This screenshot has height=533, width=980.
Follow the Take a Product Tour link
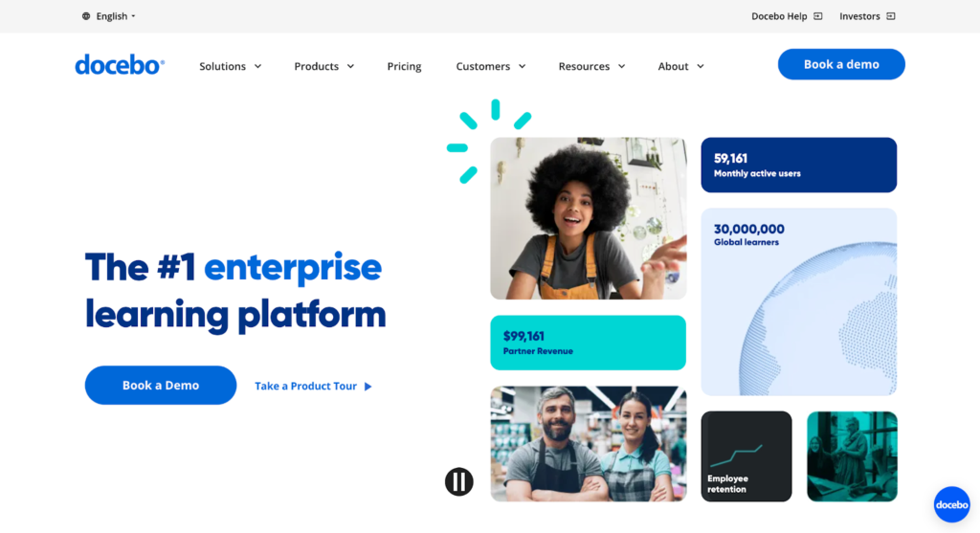tap(305, 387)
